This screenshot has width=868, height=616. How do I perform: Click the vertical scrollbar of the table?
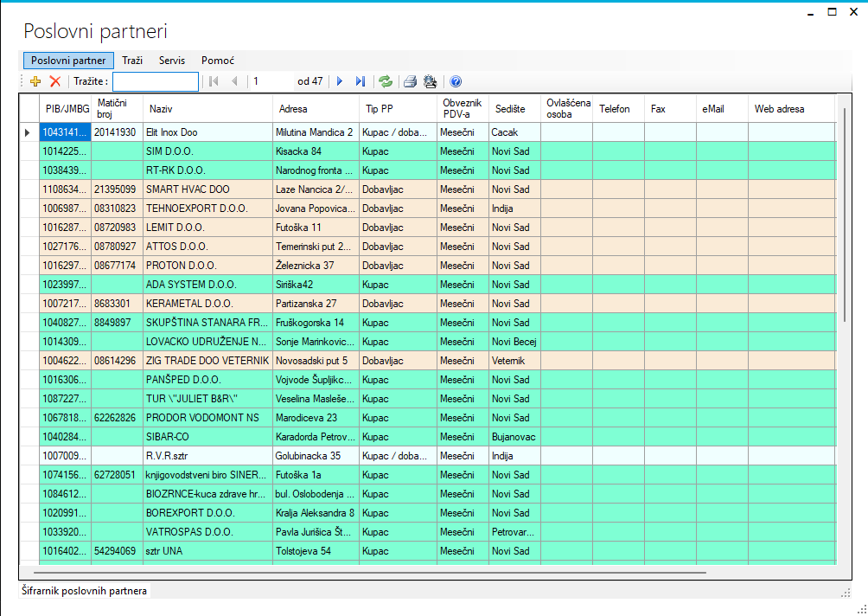(843, 216)
